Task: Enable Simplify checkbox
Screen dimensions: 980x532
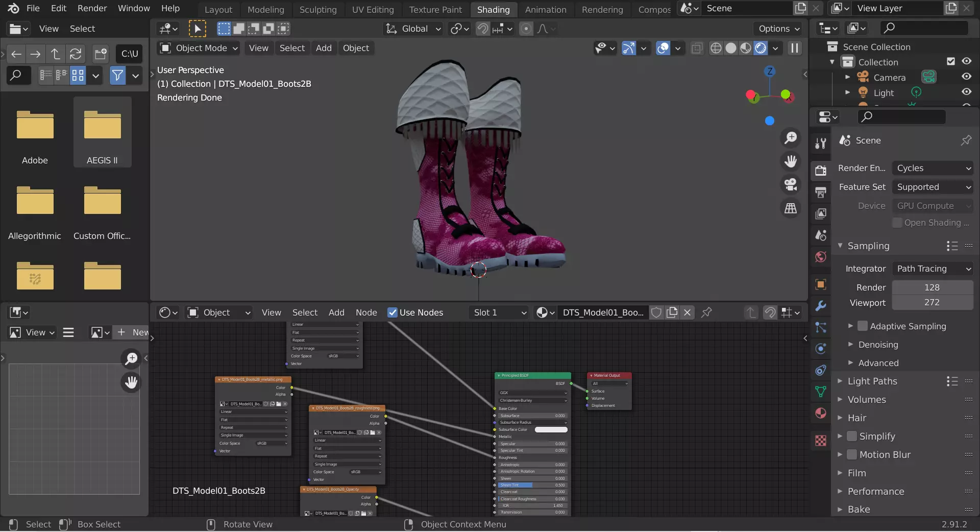Action: pyautogui.click(x=852, y=436)
